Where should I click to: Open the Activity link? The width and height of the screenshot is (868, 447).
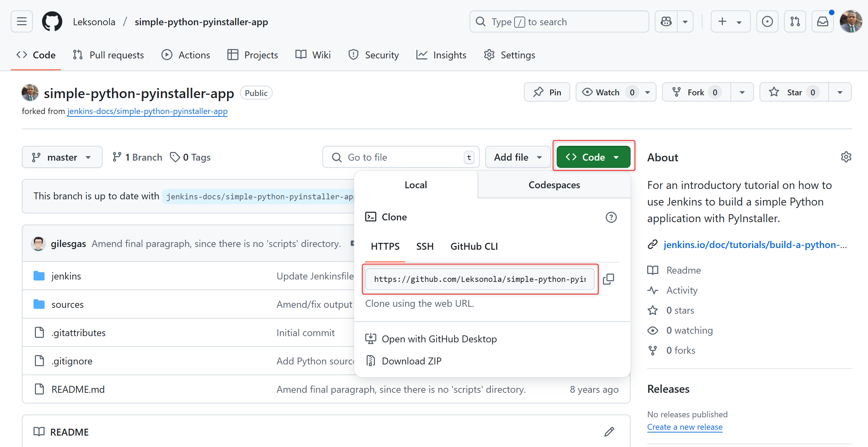coord(672,290)
